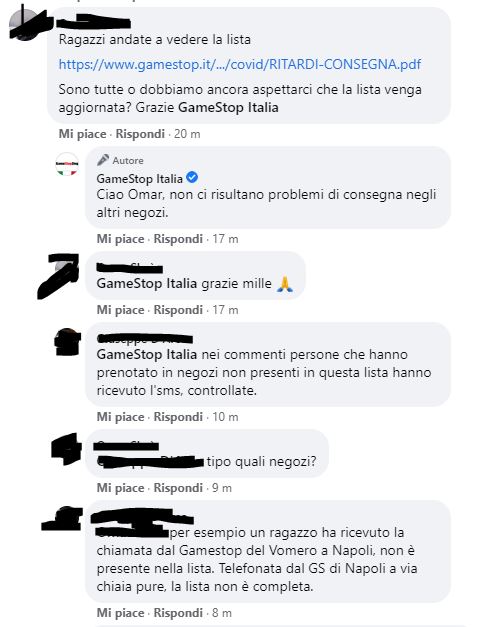Like the comment posted 20 m ago
Viewport: 483px width, 627px height.
pyautogui.click(x=82, y=134)
